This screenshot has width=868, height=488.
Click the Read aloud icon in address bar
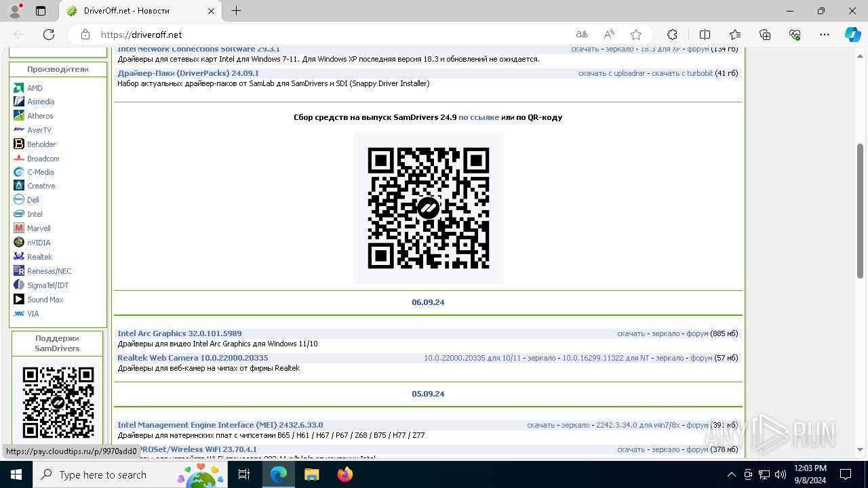pos(609,35)
